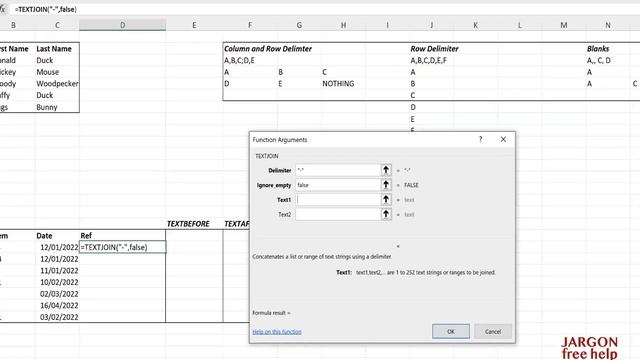This screenshot has height=360, width=640.
Task: Select column D header
Action: tap(122, 25)
